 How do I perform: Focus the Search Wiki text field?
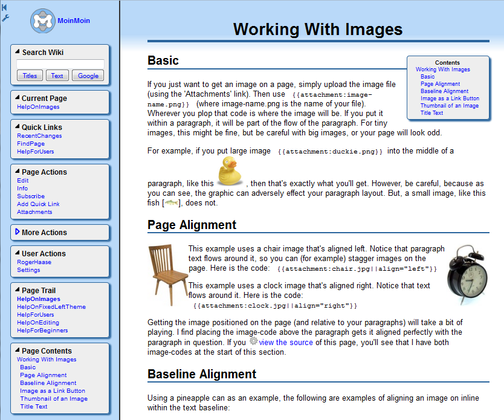(60, 64)
